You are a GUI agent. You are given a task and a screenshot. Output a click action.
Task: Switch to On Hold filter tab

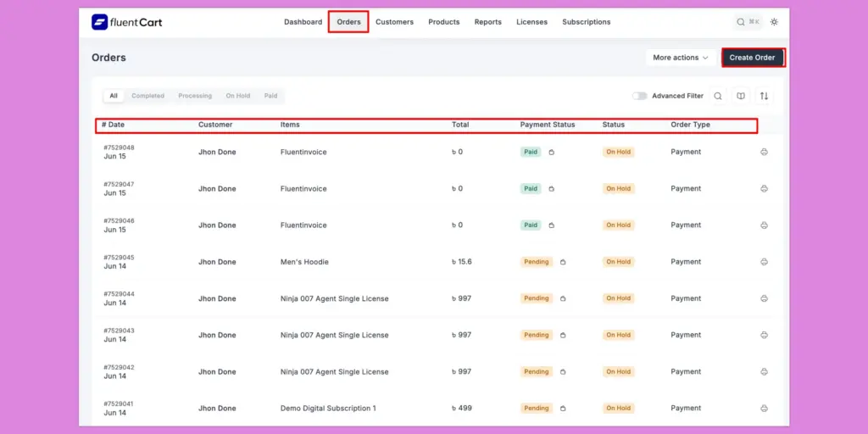click(238, 96)
